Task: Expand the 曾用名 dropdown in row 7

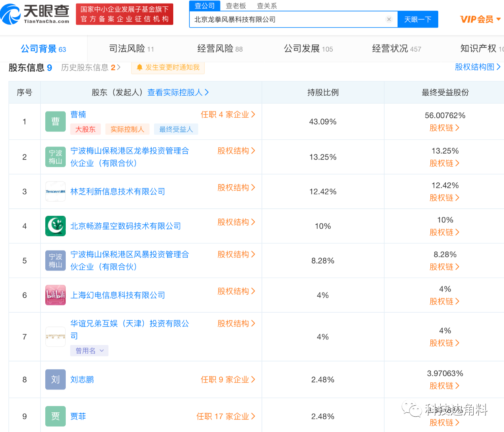Action: (x=89, y=350)
